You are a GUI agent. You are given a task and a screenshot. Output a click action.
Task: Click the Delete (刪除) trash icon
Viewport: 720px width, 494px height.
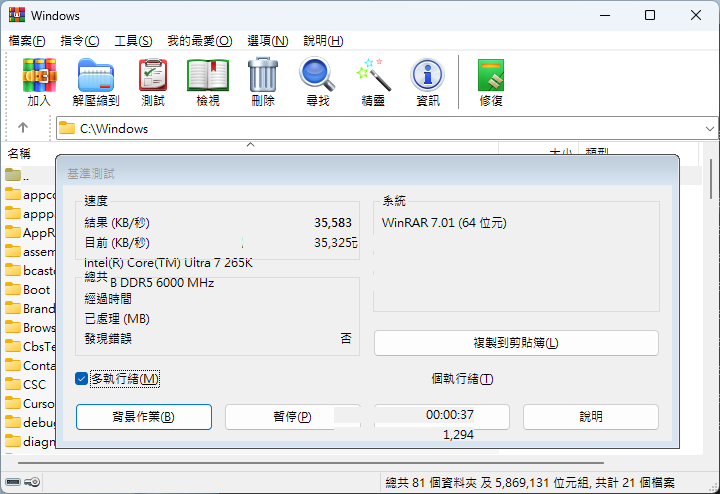tap(263, 82)
